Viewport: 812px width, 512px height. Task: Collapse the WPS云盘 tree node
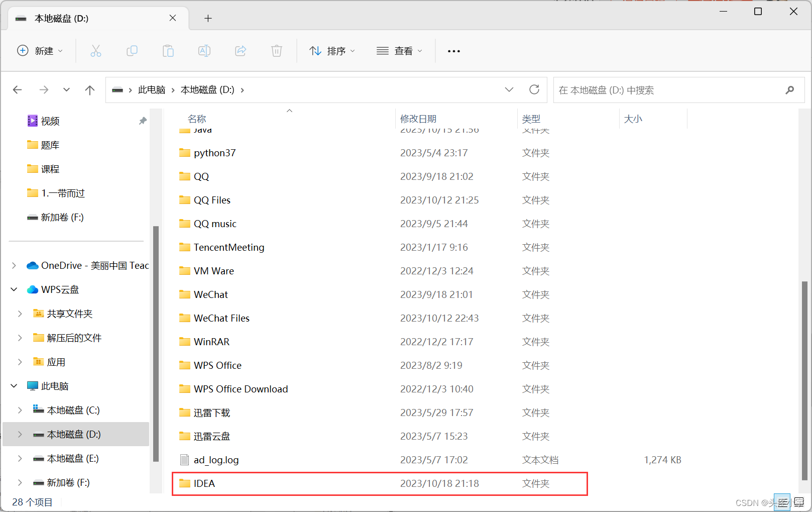click(14, 289)
